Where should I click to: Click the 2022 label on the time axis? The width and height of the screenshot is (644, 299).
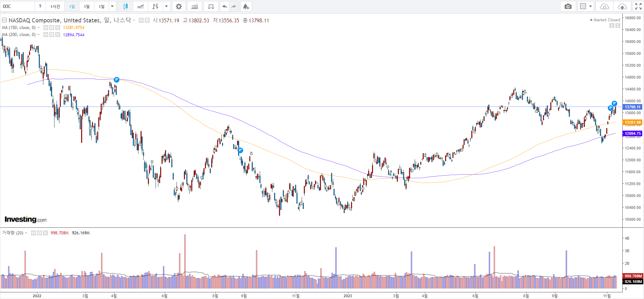tap(37, 296)
